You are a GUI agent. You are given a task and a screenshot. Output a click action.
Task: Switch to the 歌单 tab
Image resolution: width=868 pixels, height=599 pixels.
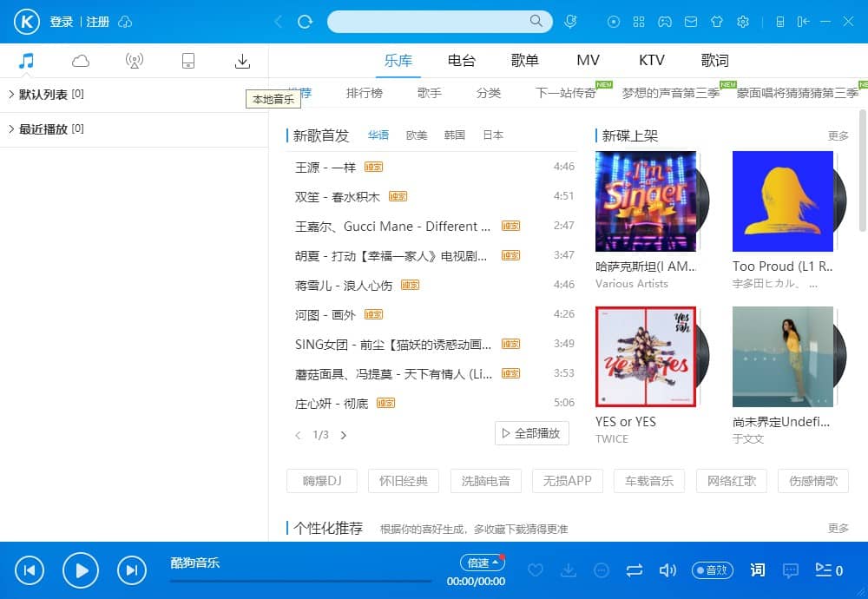525,61
